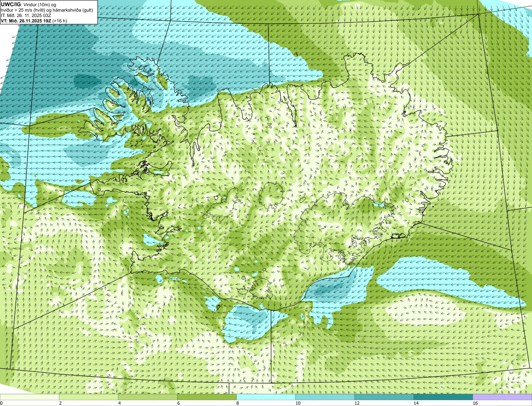Click the purple above-16 m/s legend swatch
This screenshot has width=532, height=406.
[502, 397]
